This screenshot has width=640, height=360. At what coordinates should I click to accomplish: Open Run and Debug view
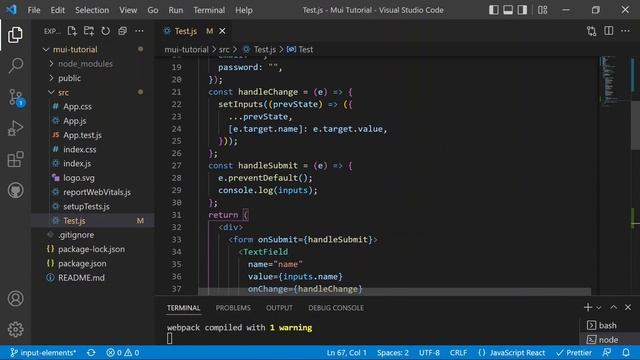click(x=15, y=128)
